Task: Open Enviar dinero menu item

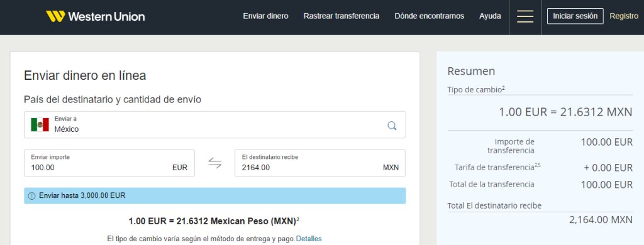Action: [x=266, y=16]
